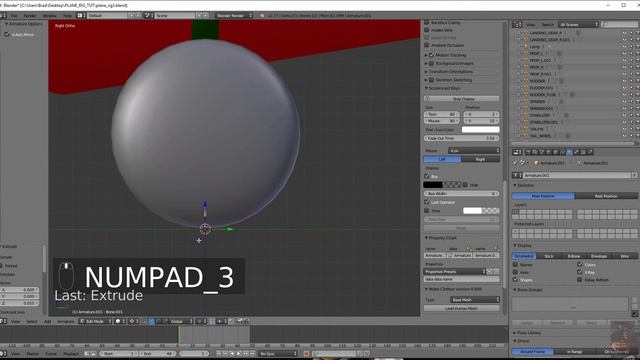Image resolution: width=640 pixels, height=360 pixels.
Task: Select the Stick bone display type
Action: (549, 256)
